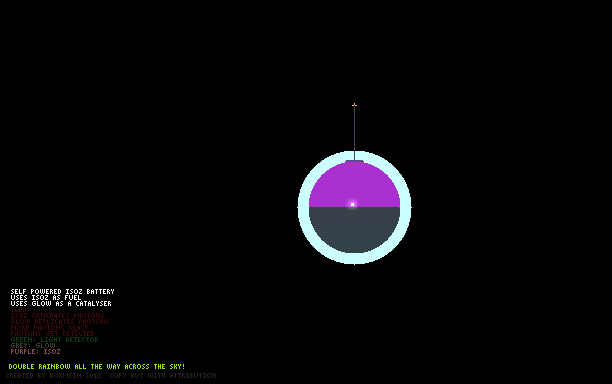Click the 'GLOW REPLICATES PHOTONS' line
Image resolution: width=612 pixels, height=384 pixels.
coord(60,322)
